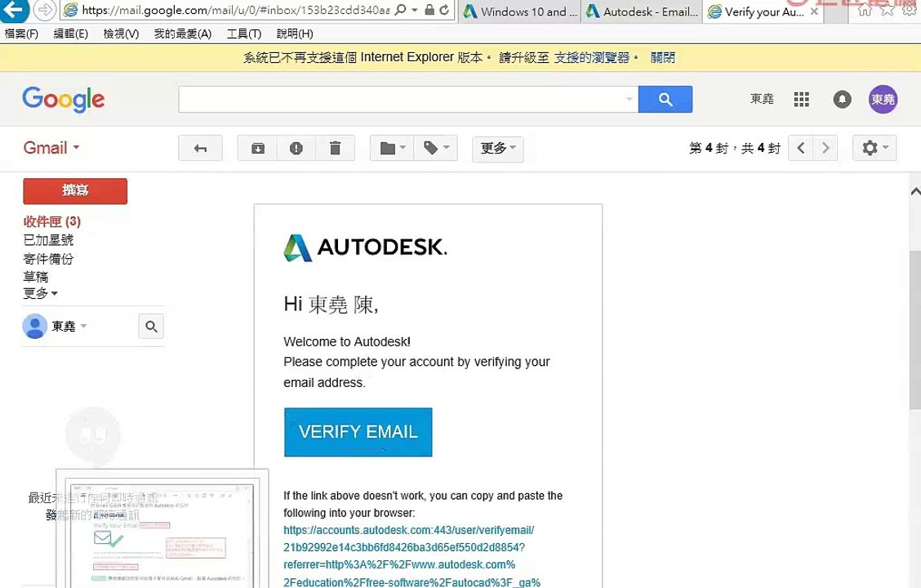This screenshot has height=588, width=921.
Task: Click the newer message left chevron
Action: (x=801, y=148)
